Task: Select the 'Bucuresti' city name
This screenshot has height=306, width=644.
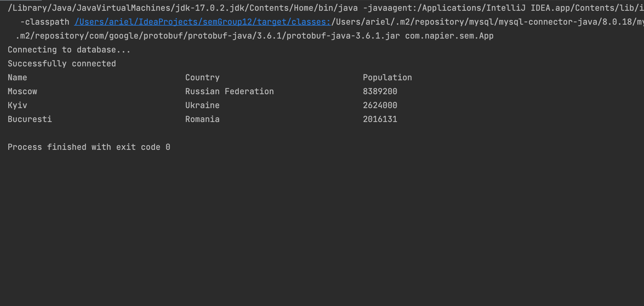Action: point(30,119)
